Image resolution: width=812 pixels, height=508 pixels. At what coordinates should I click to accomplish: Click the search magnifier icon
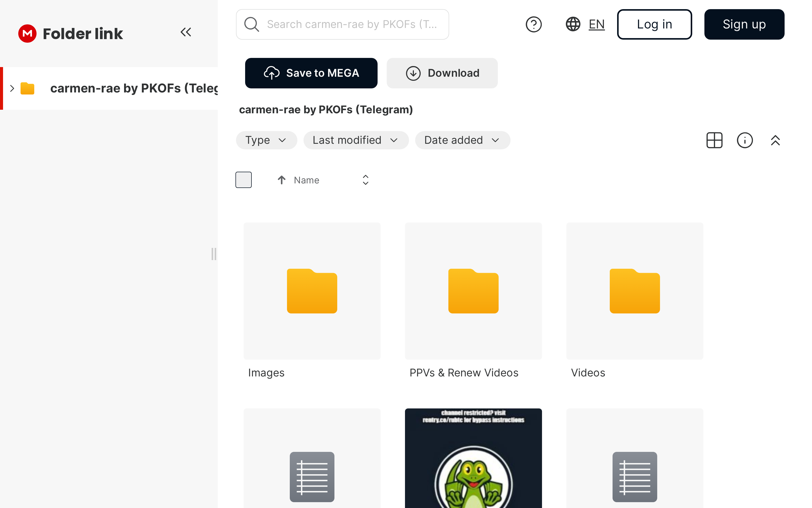pyautogui.click(x=252, y=24)
